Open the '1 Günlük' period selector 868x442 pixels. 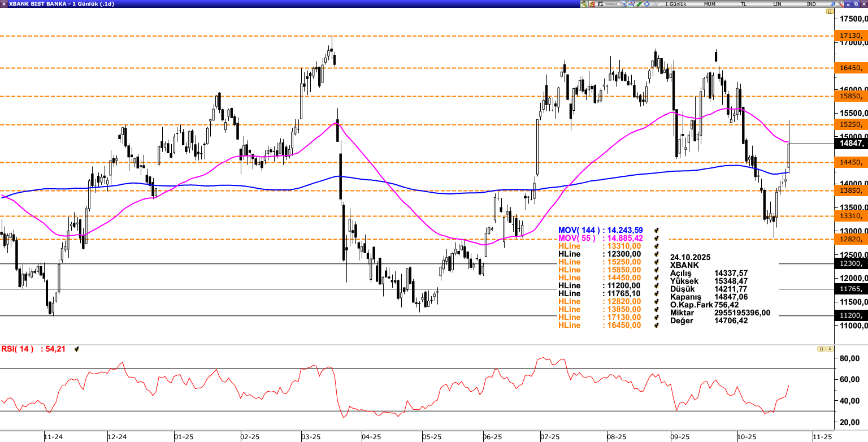[676, 4]
